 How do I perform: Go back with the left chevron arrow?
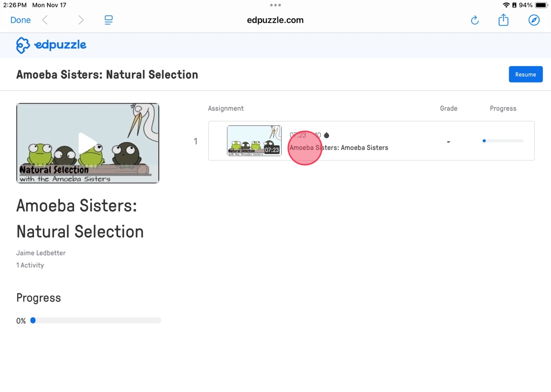[45, 20]
